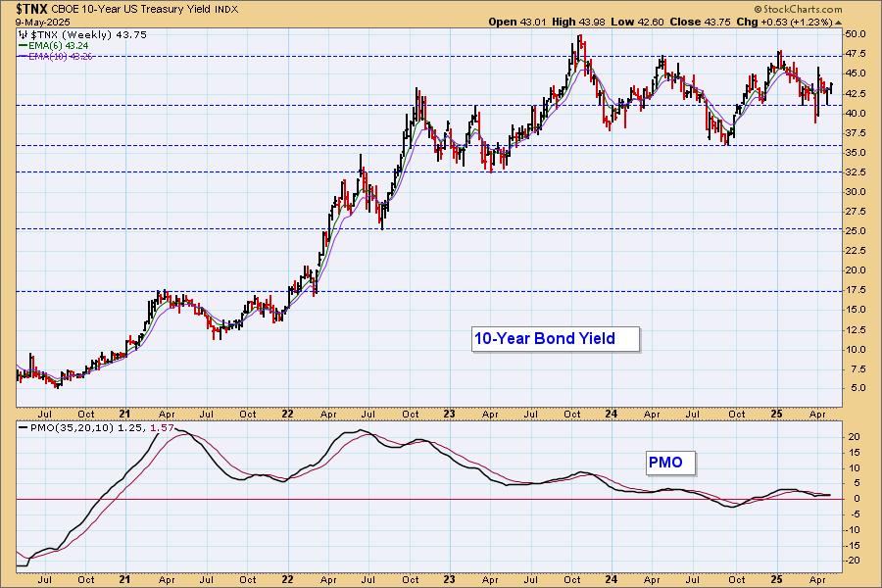This screenshot has width=882, height=588.
Task: Click the -20 label on PMO axis
Action: [853, 561]
